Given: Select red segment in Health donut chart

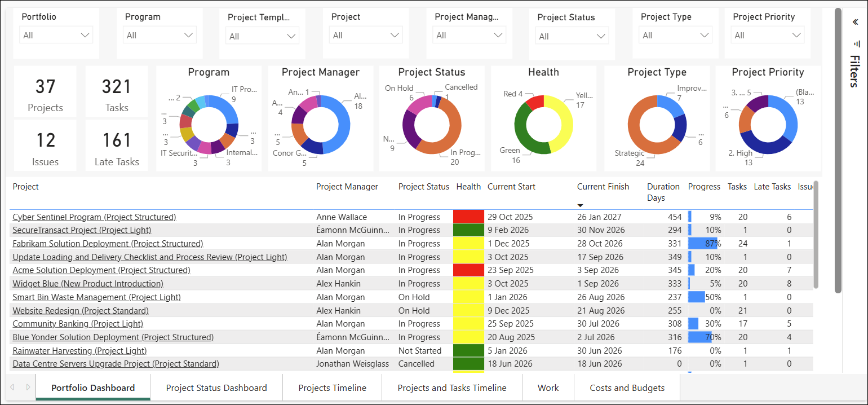Looking at the screenshot, I should pos(534,102).
